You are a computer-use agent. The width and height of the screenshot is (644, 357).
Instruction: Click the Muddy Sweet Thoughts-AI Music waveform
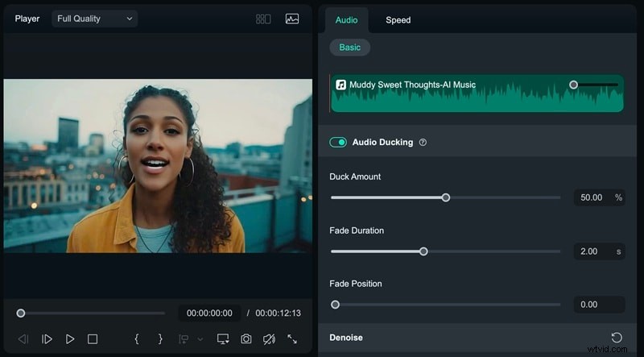tap(477, 93)
